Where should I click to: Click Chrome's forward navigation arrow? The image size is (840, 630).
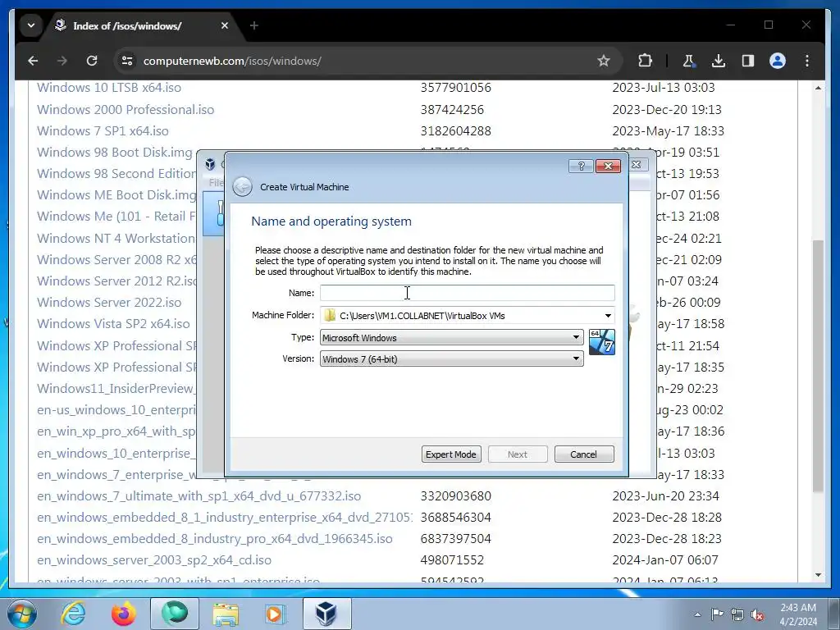[62, 61]
